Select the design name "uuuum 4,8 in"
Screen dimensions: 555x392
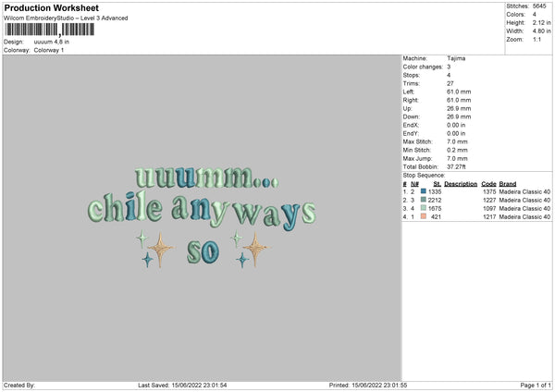(51, 42)
